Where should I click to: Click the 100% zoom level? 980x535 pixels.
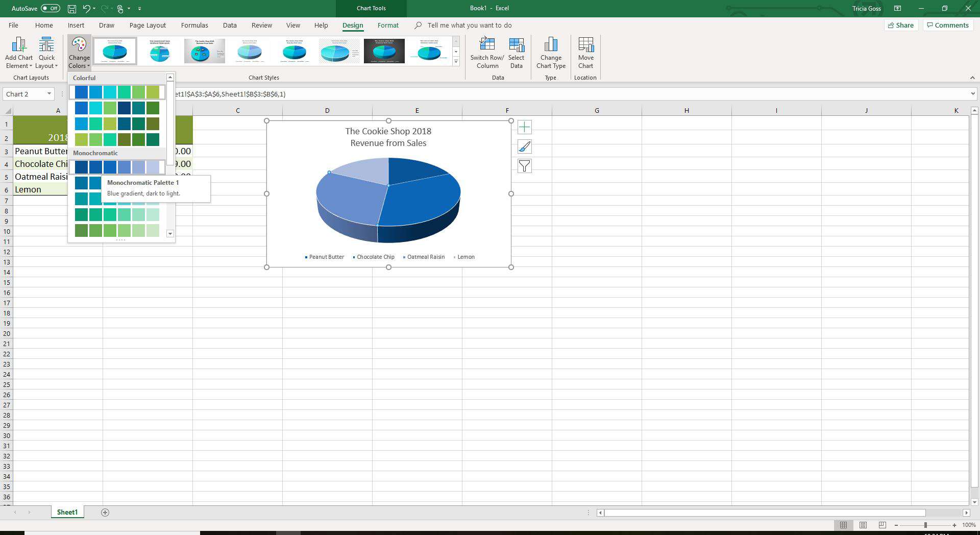[x=969, y=525]
